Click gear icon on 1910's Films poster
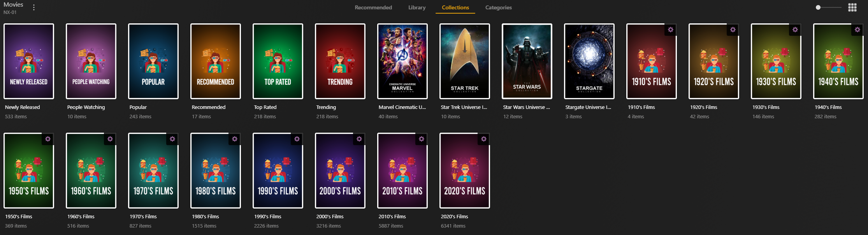Screen dimensions: 868x235 click(670, 30)
